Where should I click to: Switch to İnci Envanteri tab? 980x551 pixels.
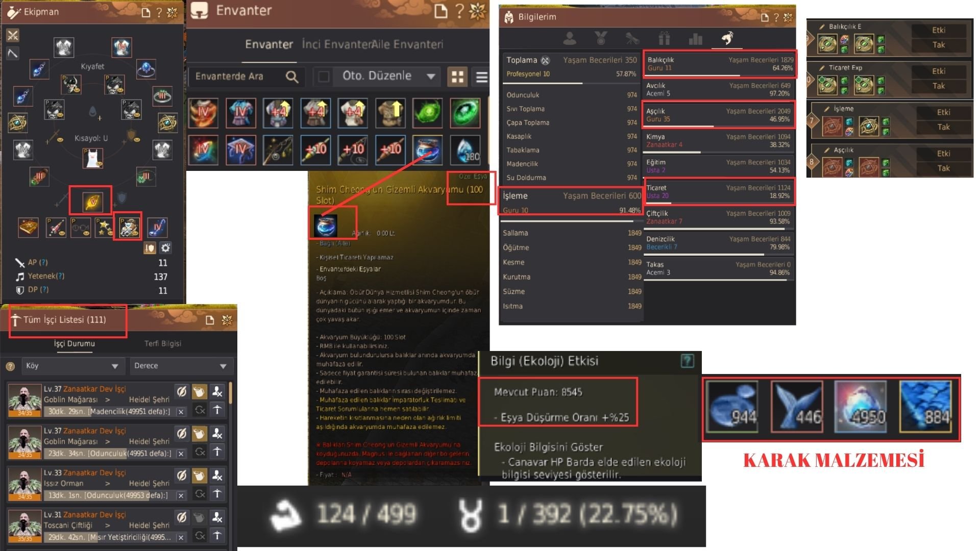point(336,44)
